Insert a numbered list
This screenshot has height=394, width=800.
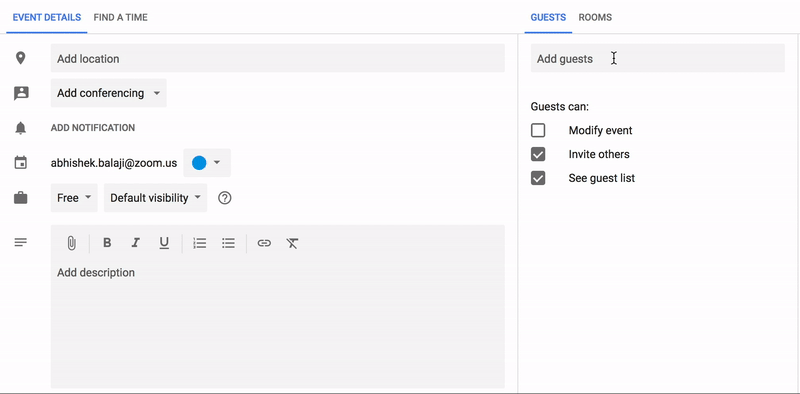coord(199,243)
